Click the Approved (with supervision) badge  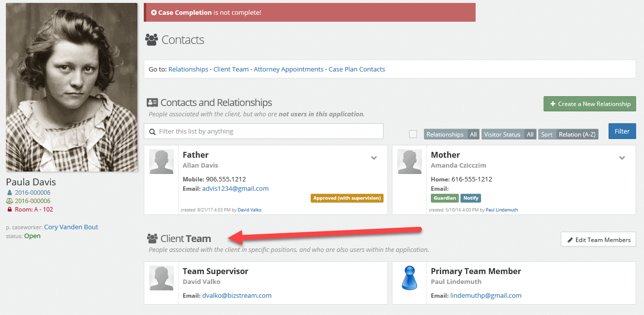coord(347,198)
